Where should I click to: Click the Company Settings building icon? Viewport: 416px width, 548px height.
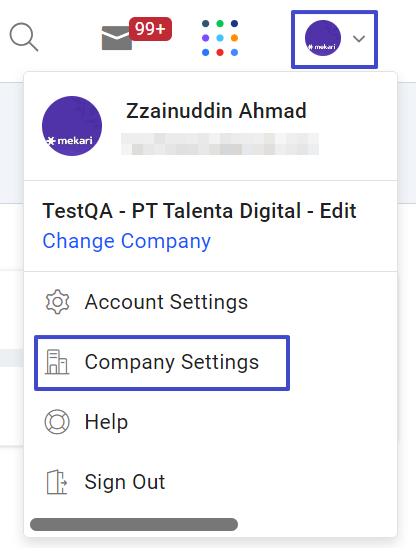(57, 362)
